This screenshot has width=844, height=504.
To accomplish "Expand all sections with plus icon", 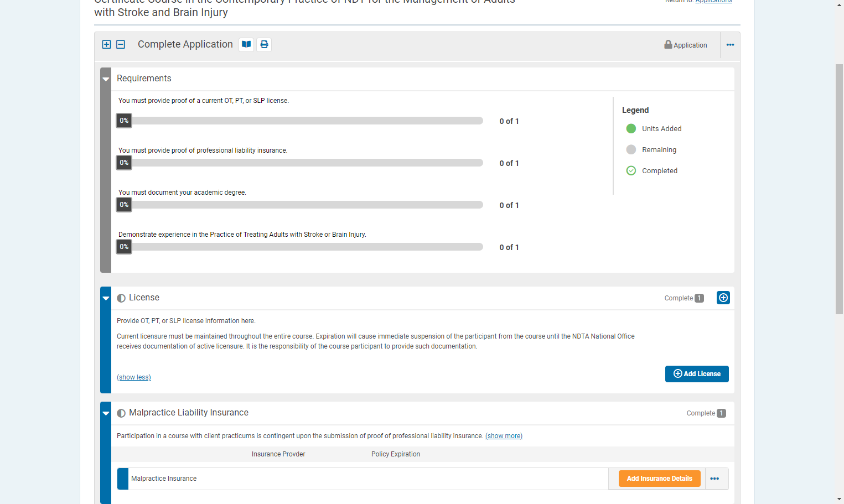I will point(107,44).
